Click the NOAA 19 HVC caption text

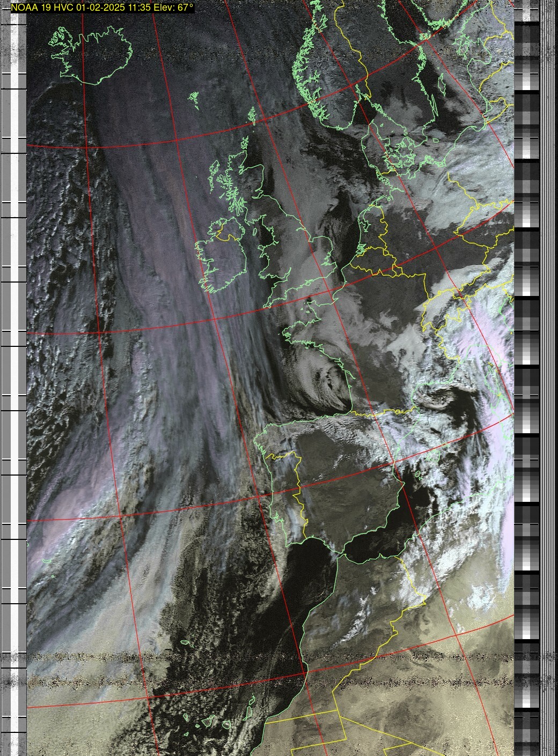coord(102,8)
